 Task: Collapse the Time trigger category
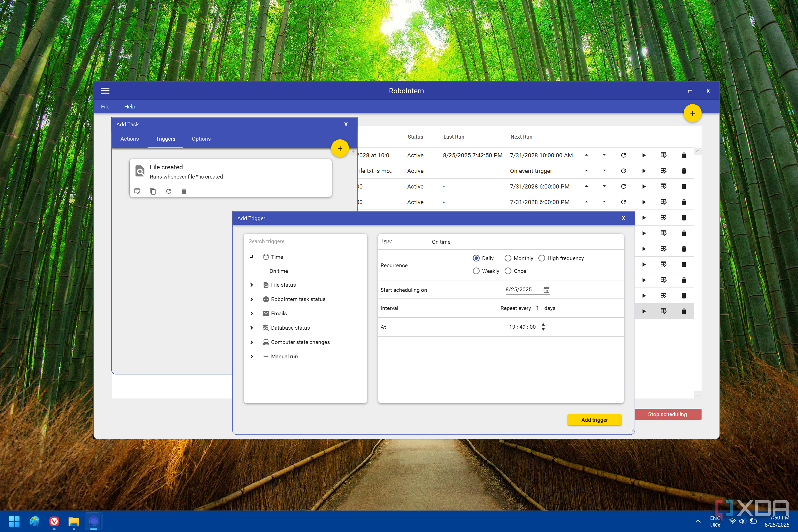coord(252,257)
